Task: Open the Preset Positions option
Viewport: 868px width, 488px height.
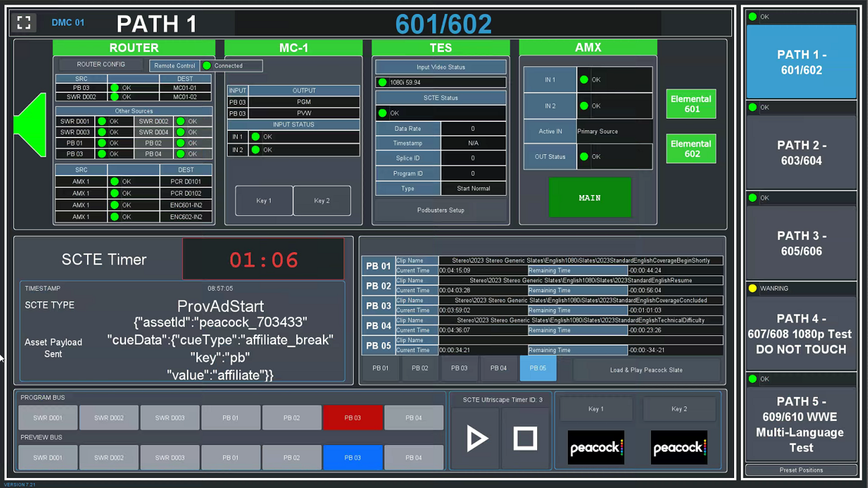Action: 801,470
